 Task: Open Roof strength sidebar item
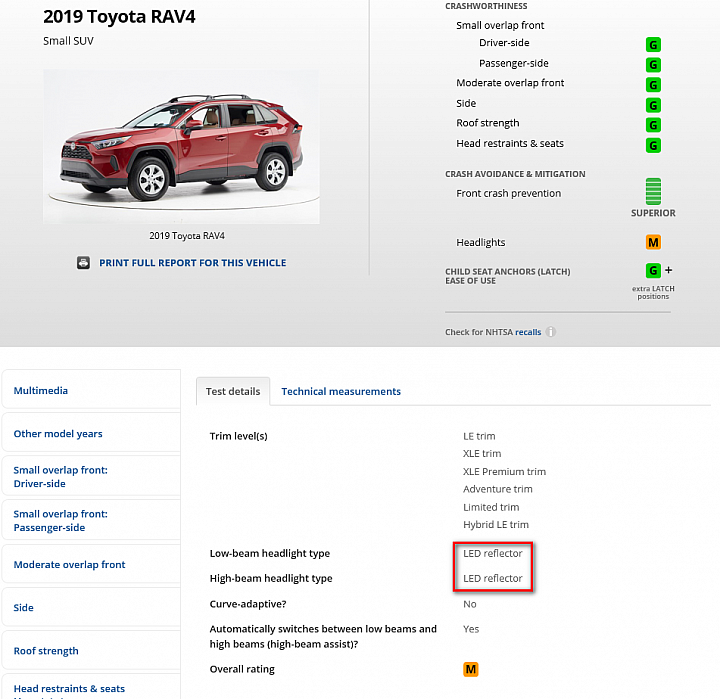pos(91,650)
